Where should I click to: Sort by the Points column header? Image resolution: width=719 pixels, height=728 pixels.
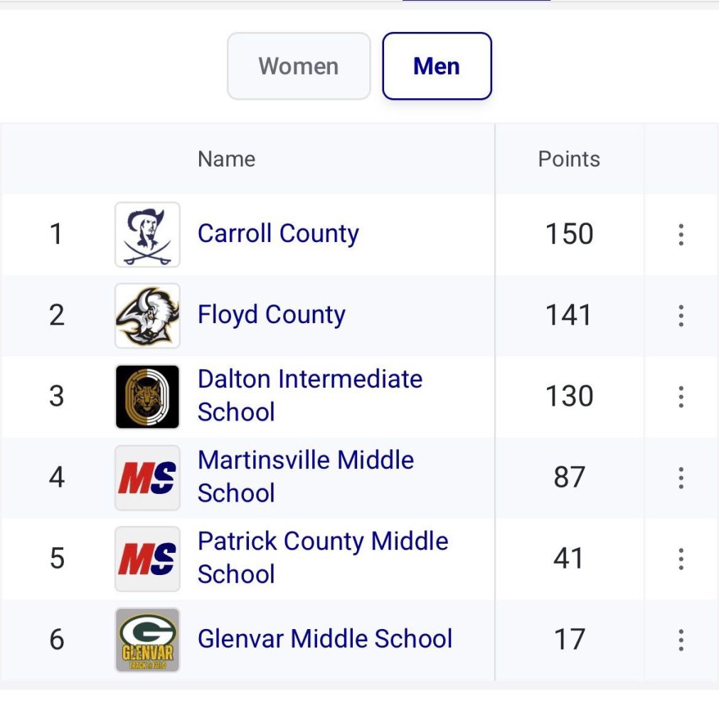(569, 159)
